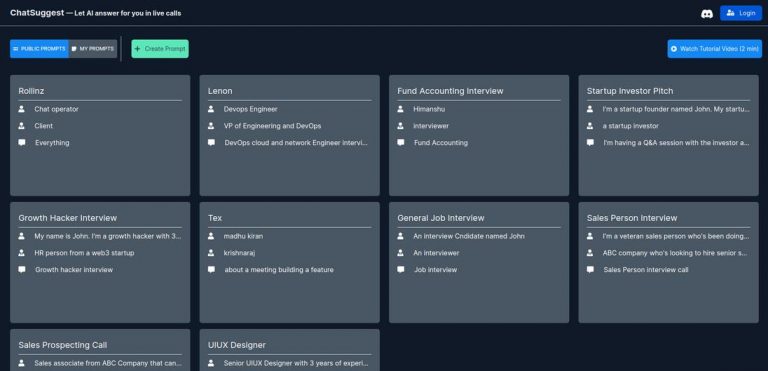768x371 pixels.
Task: Open the Lenon prompt card title
Action: coord(220,91)
